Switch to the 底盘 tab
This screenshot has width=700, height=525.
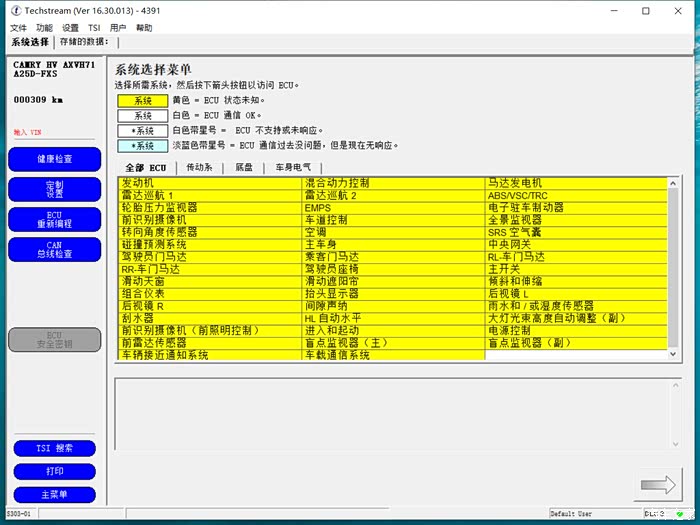pyautogui.click(x=243, y=167)
